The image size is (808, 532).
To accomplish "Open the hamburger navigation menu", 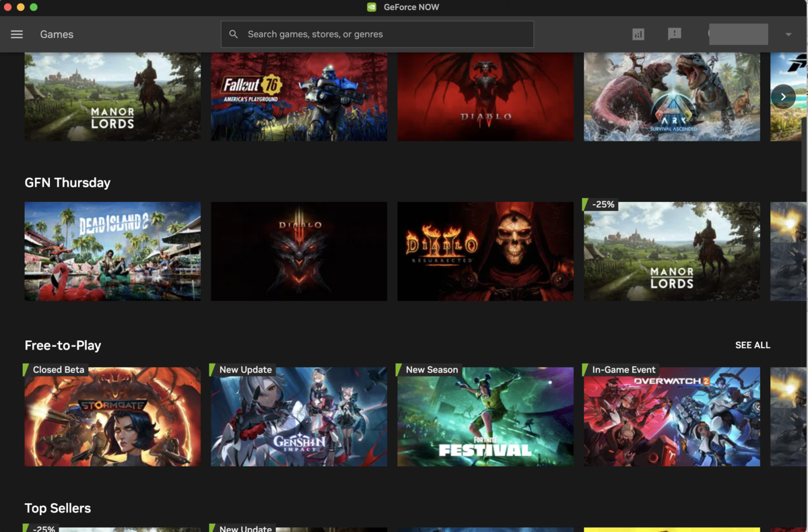I will (17, 34).
